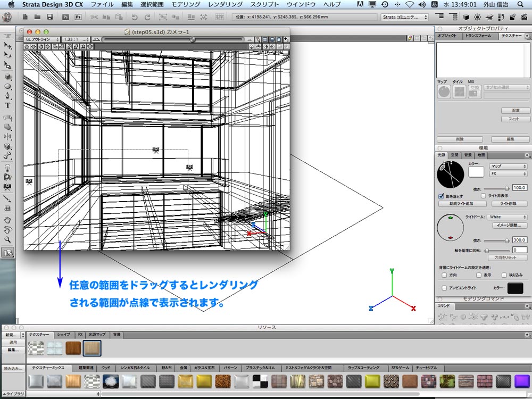Select the Scale object tool
The image size is (532, 399).
click(x=7, y=65)
